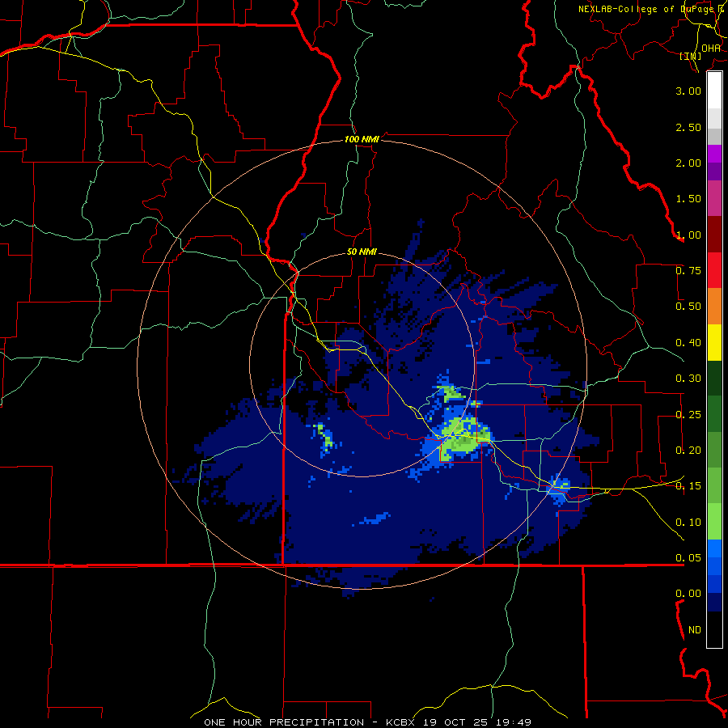Select the 0.00 scale label
Screen dimensions: 728x728
tap(688, 594)
